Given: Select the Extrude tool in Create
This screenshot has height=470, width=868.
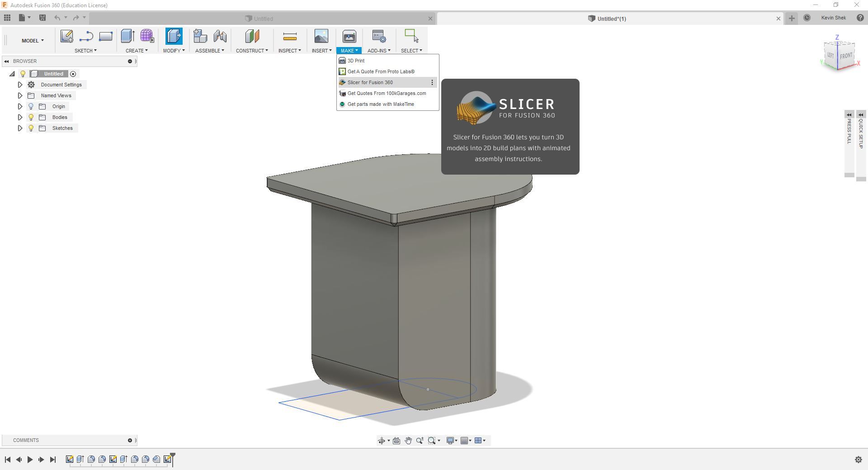Looking at the screenshot, I should [127, 36].
